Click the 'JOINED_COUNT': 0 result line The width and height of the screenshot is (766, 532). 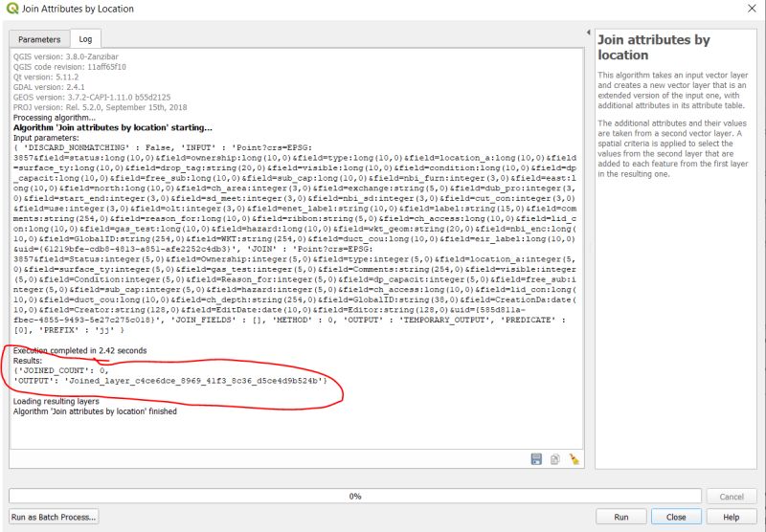61,370
